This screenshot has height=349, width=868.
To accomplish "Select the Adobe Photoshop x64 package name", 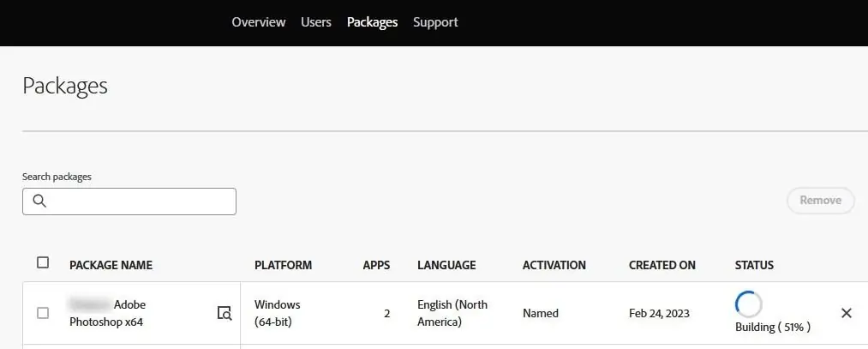I will click(108, 313).
